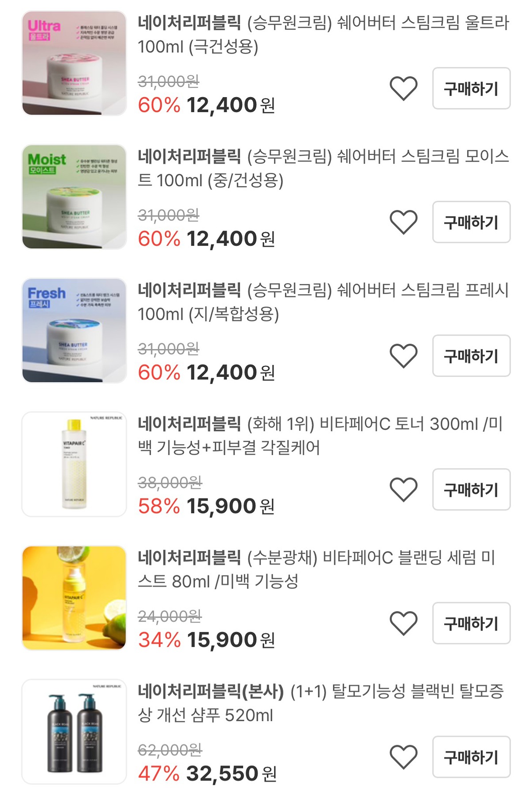Open title link of 울트라 100ml 극건성용

tap(323, 35)
